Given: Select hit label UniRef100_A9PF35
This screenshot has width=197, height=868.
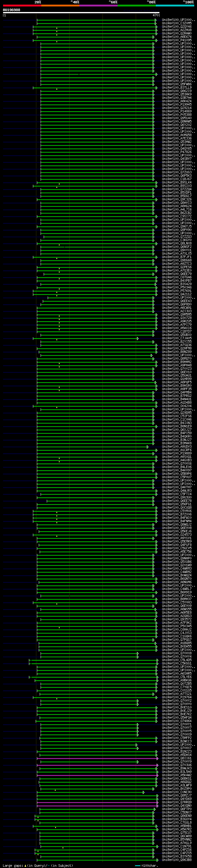Looking at the screenshot, I should pos(177,389).
